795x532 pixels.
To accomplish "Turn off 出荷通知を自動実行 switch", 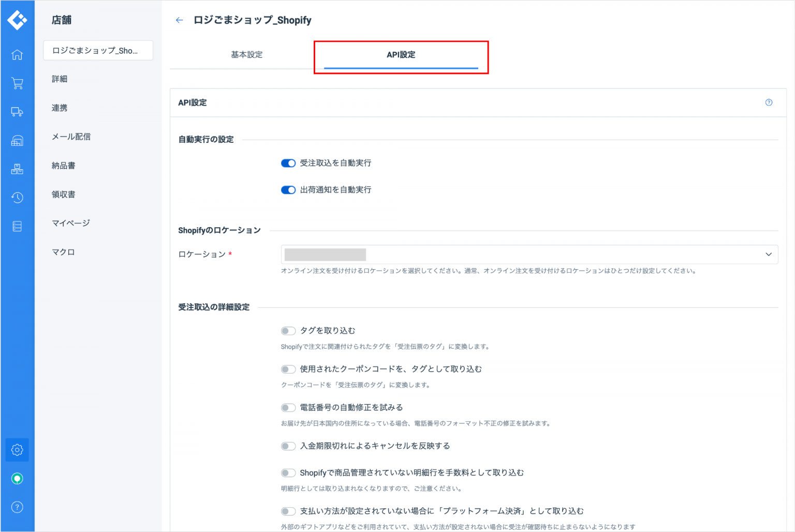I will point(288,190).
